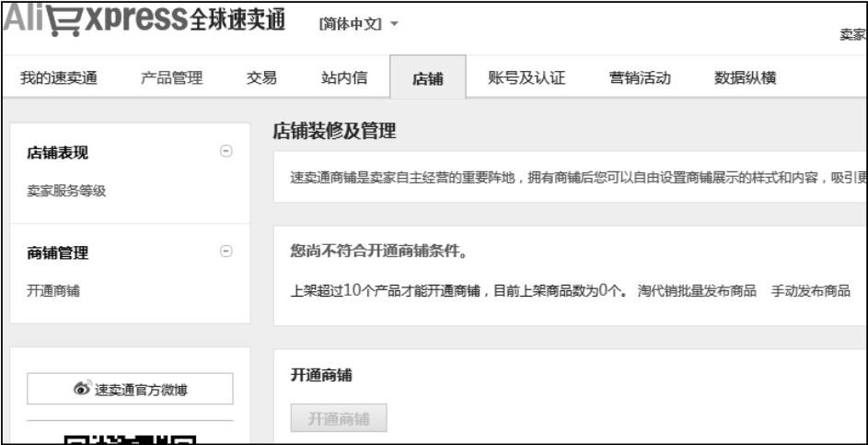Open the 站内信 tab
This screenshot has height=445, width=868.
tap(343, 77)
